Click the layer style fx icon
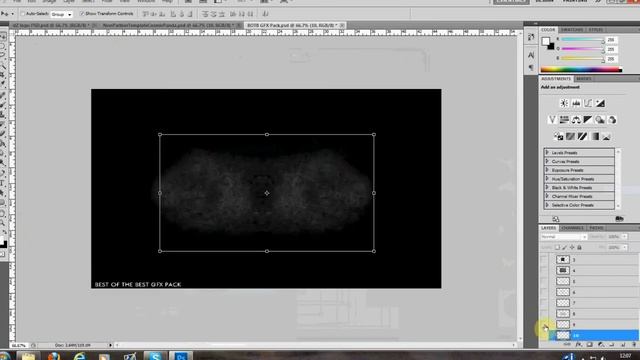Viewport: 640px width, 360px height. [x=578, y=345]
